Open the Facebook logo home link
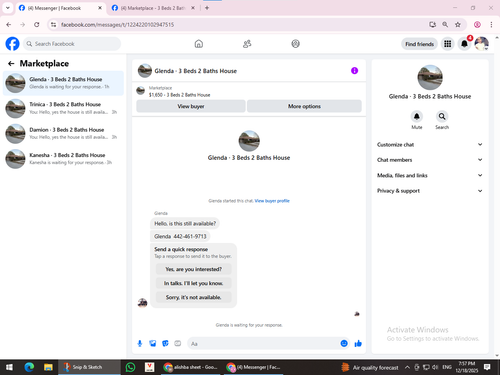Viewport: 500px width, 375px height. 12,44
